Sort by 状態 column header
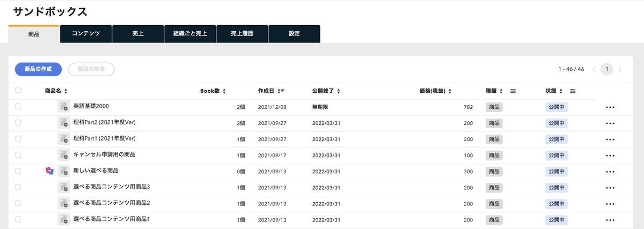The image size is (644, 229). coord(554,91)
